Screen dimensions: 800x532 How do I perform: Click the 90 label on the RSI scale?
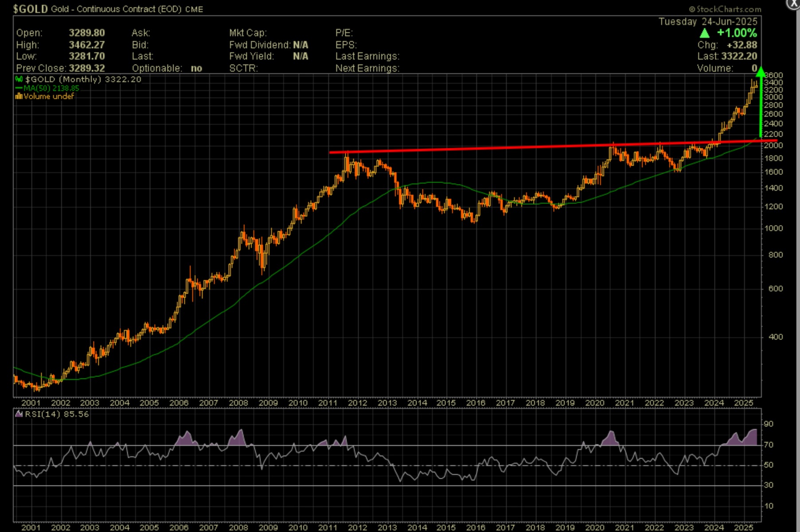pyautogui.click(x=769, y=424)
